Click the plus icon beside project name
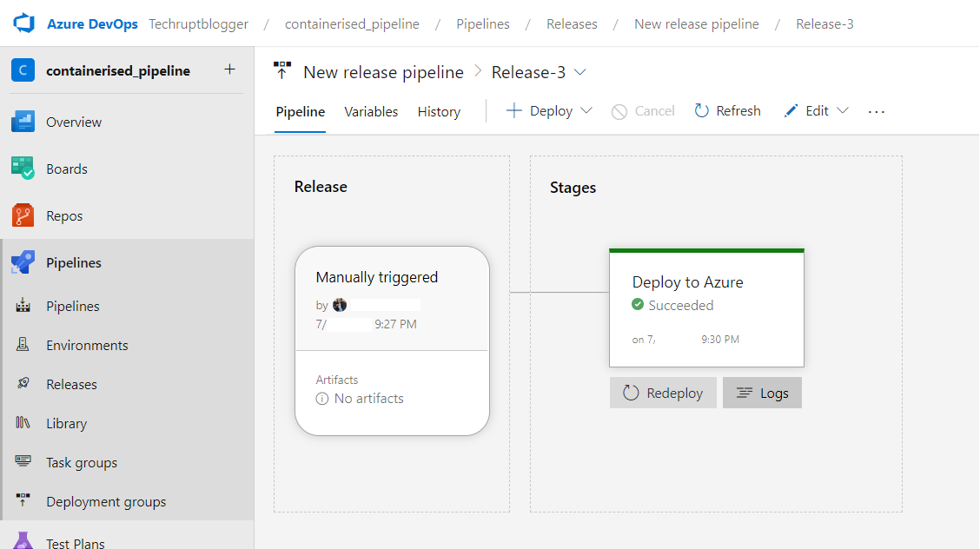Image resolution: width=980 pixels, height=549 pixels. point(229,69)
